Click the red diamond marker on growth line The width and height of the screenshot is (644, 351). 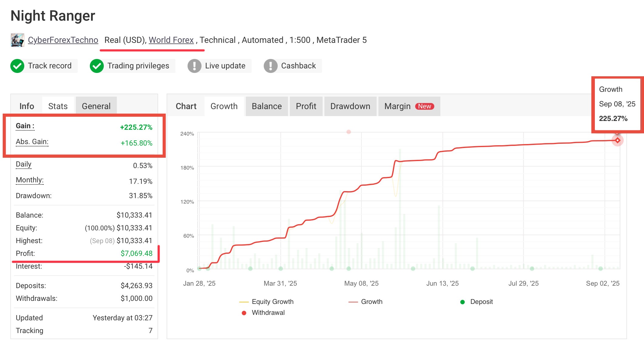click(617, 140)
